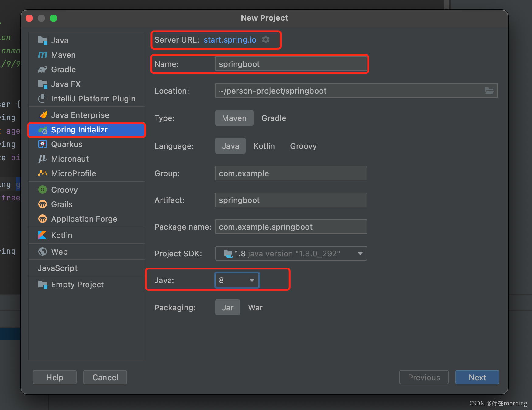Select the Java FX list entry

(87, 84)
